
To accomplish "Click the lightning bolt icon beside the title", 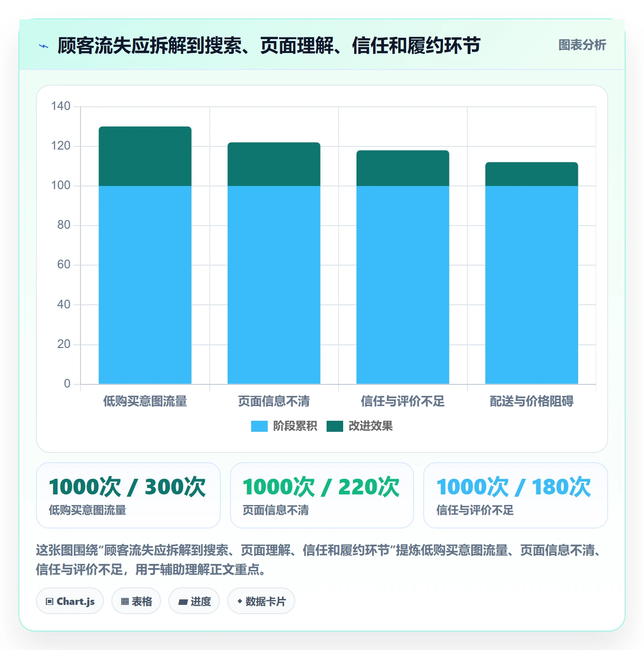I will click(44, 46).
